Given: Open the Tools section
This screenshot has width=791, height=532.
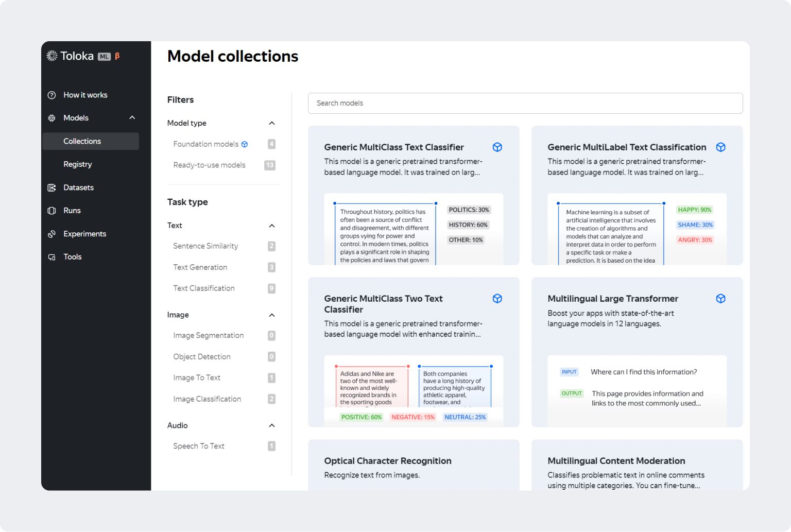Looking at the screenshot, I should pos(73,257).
